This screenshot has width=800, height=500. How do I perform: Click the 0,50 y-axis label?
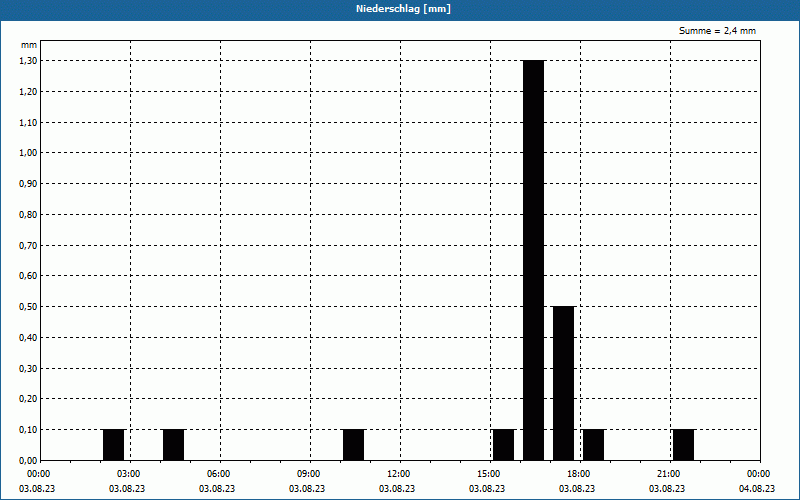click(x=28, y=307)
